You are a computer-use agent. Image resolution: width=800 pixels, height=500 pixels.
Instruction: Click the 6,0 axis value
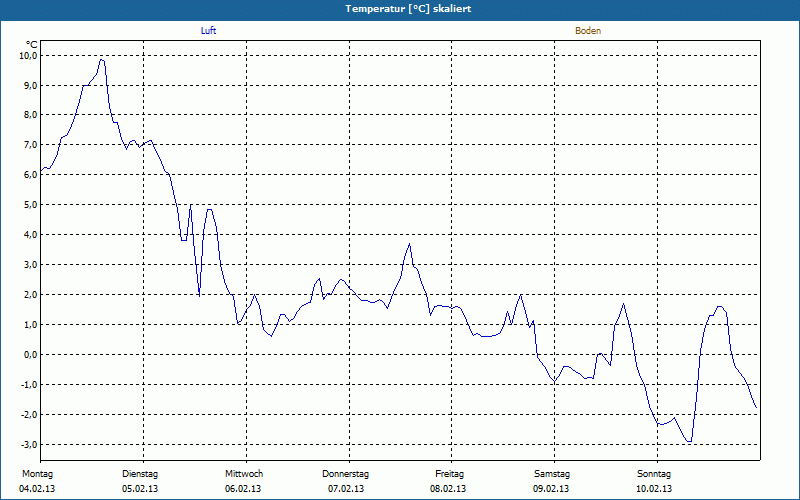coord(31,174)
